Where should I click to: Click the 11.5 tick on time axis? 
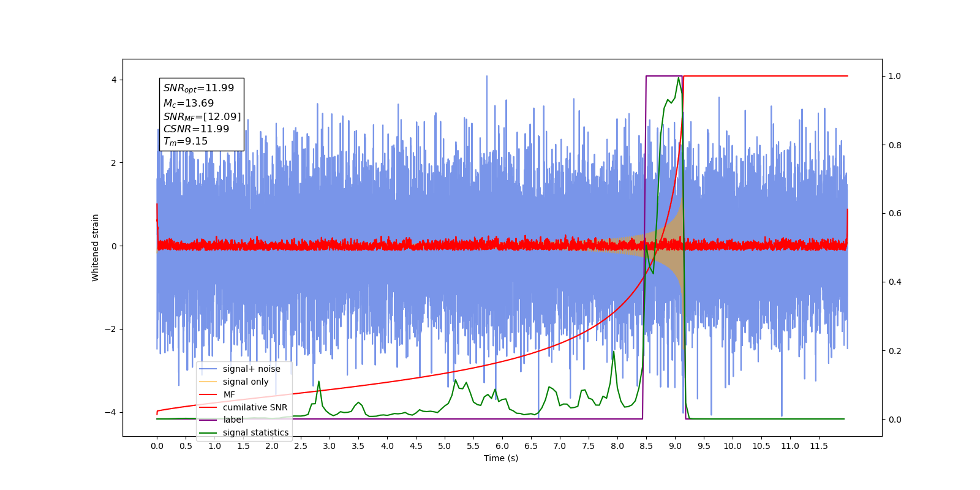click(x=819, y=446)
